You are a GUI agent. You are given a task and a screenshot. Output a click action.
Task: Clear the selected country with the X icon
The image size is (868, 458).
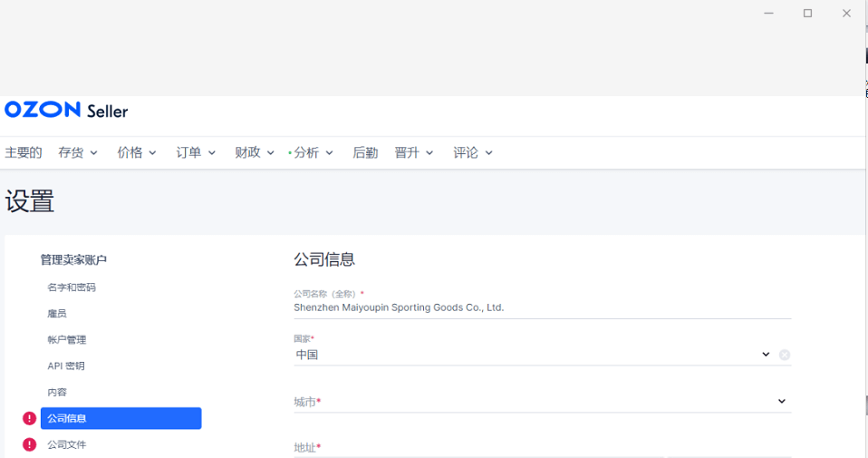coord(785,355)
